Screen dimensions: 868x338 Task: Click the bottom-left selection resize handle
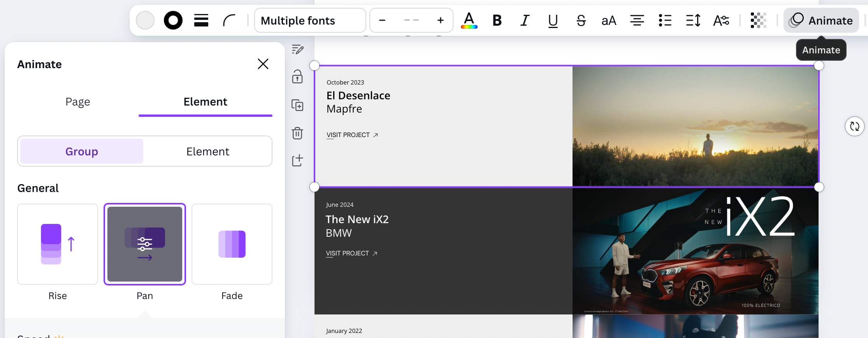(x=315, y=187)
